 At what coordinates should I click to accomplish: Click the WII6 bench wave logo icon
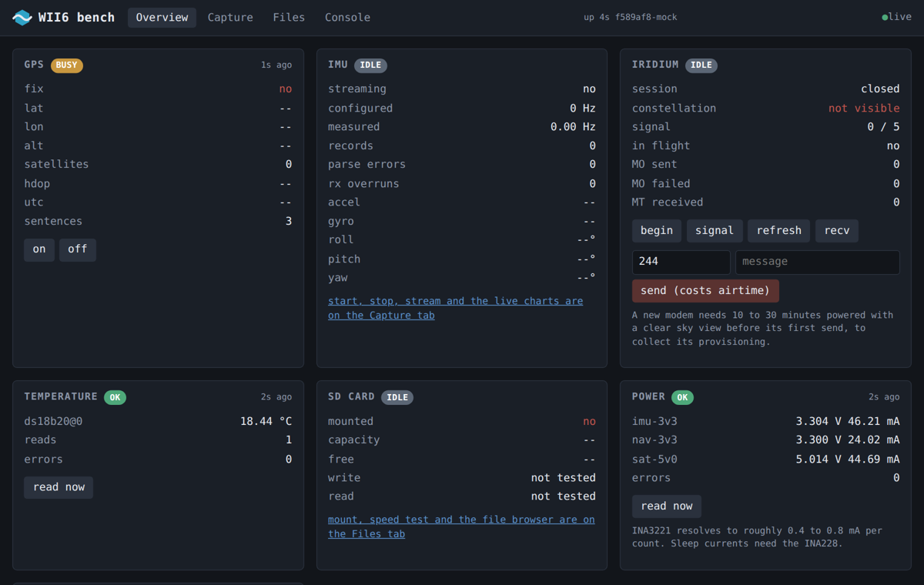click(22, 17)
